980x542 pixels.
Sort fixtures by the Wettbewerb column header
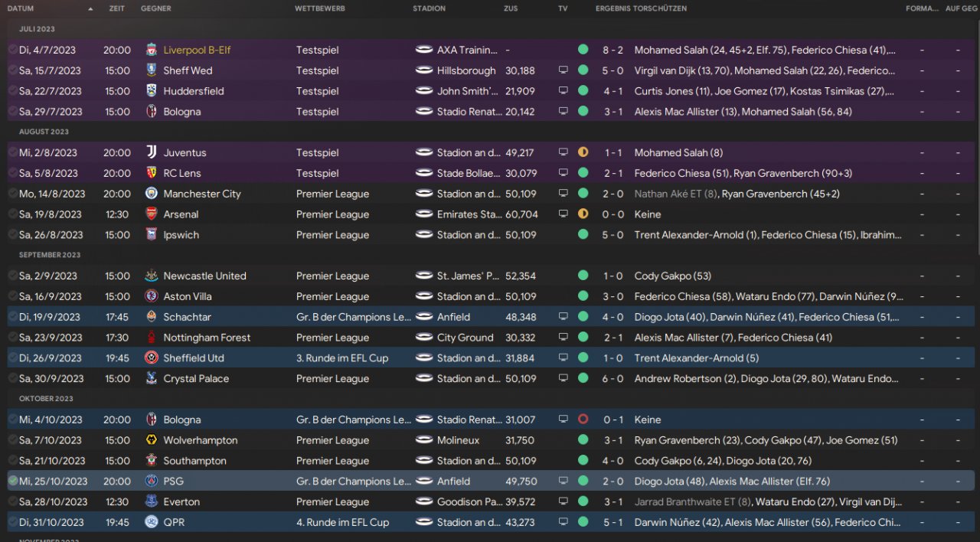319,9
